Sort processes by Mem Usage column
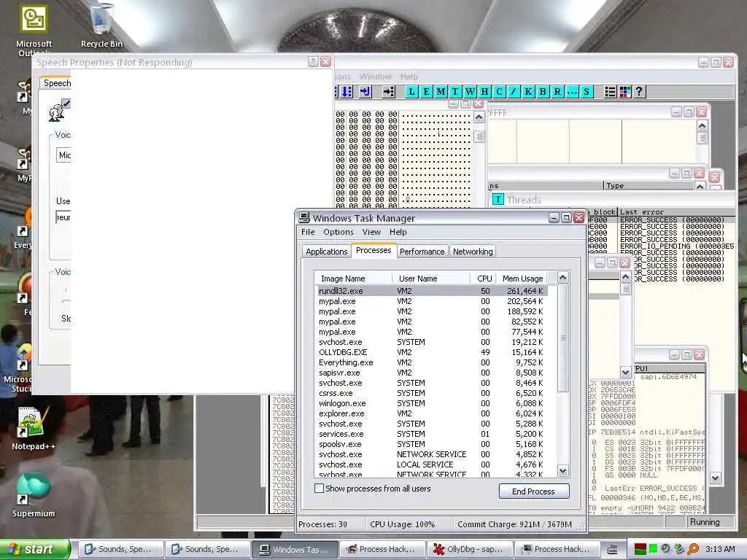Image resolution: width=747 pixels, height=560 pixels. coord(522,279)
